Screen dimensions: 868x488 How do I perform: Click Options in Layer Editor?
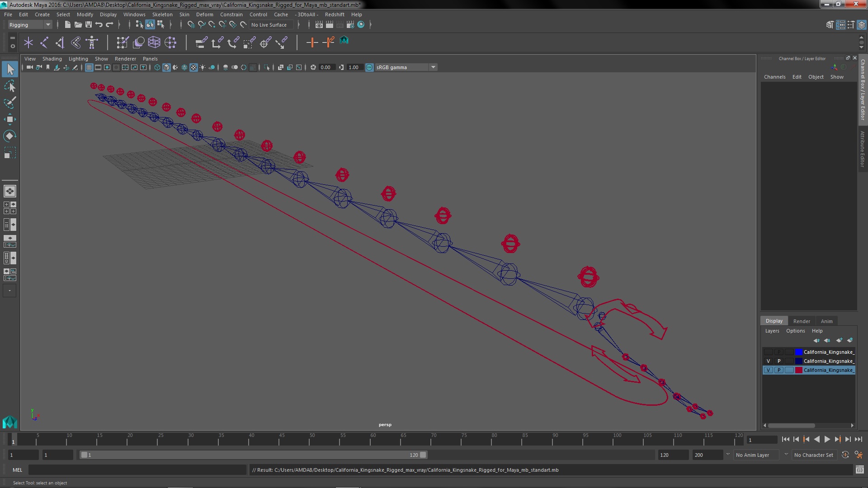point(795,331)
